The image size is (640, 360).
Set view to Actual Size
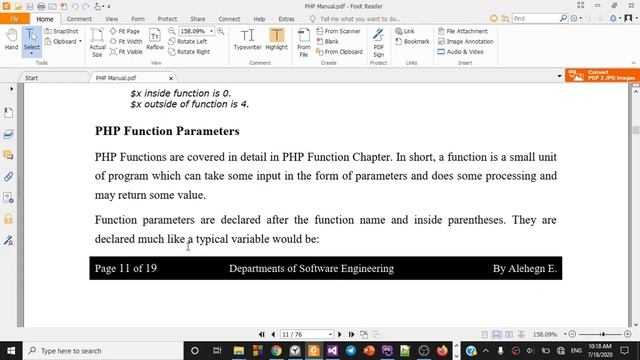[97, 42]
